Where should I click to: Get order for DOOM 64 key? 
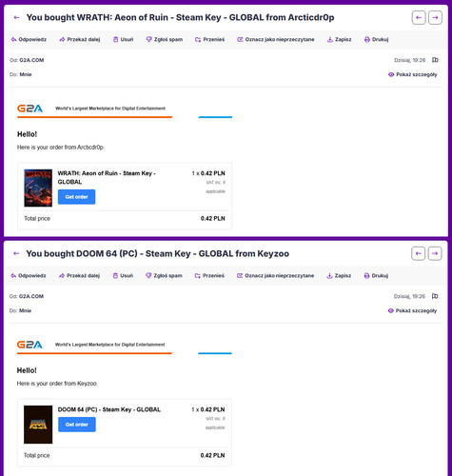coord(77,425)
